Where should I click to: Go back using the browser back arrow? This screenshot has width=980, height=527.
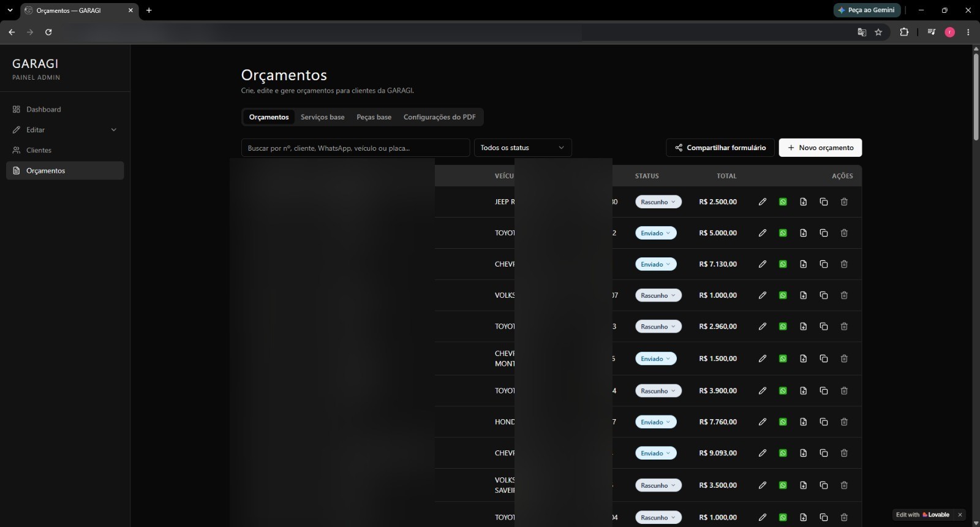point(12,32)
